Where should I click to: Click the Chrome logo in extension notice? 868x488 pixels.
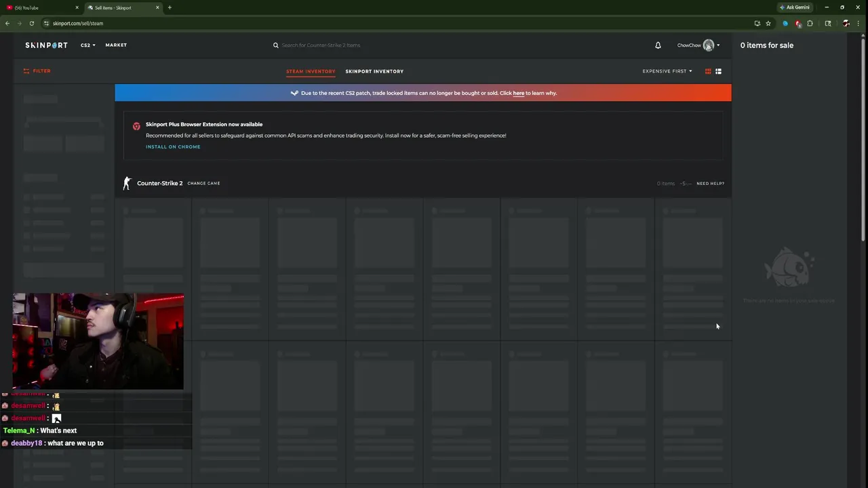point(136,126)
